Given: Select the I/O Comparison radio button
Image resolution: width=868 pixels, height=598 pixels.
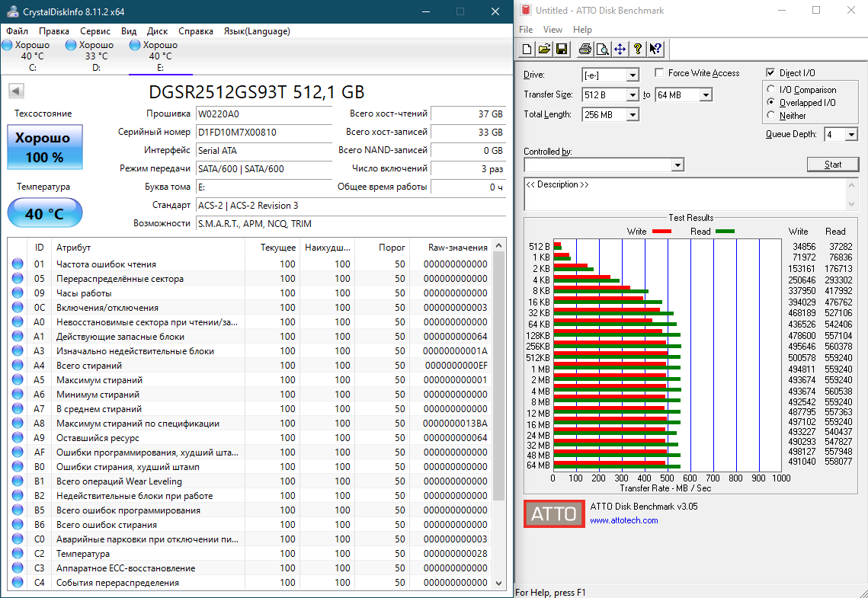Looking at the screenshot, I should tap(771, 90).
